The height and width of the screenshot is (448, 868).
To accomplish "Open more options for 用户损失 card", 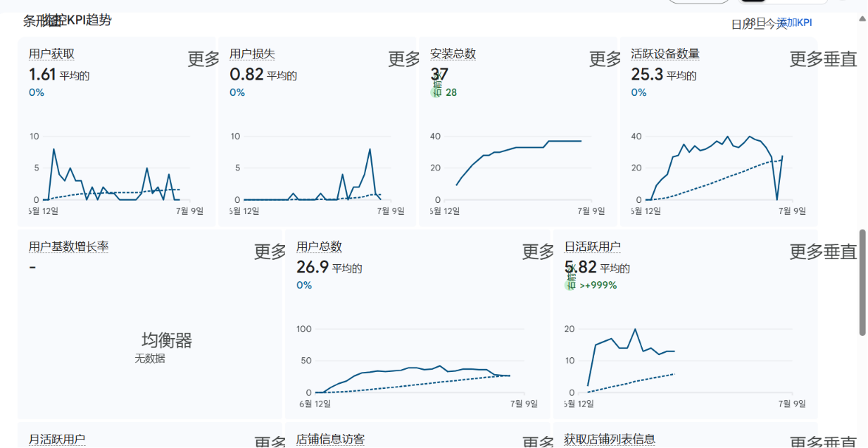I will pos(404,59).
